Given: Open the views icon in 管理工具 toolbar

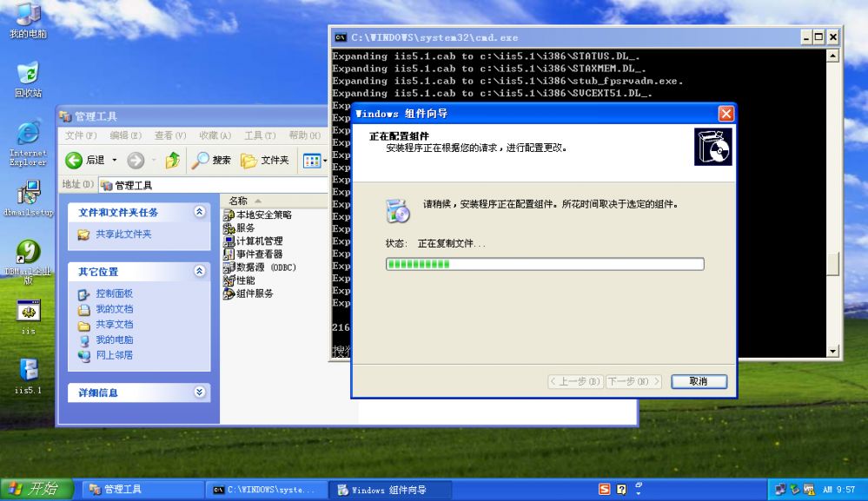Looking at the screenshot, I should click(312, 161).
